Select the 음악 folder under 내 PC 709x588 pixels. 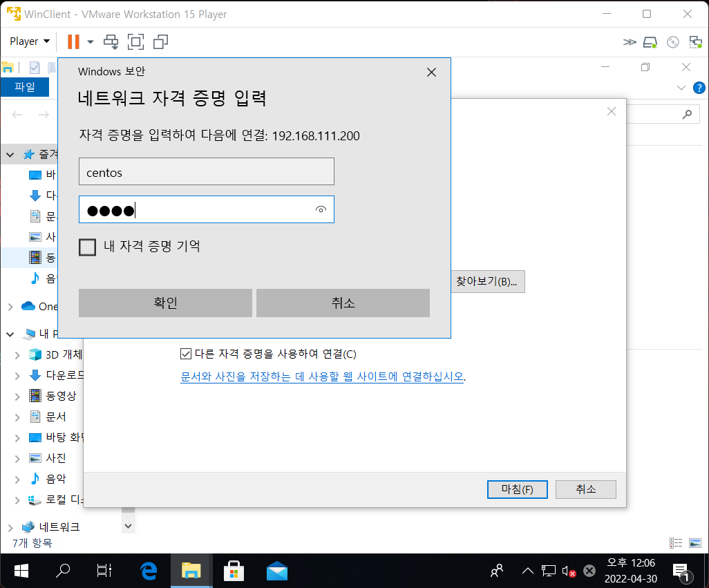56,479
